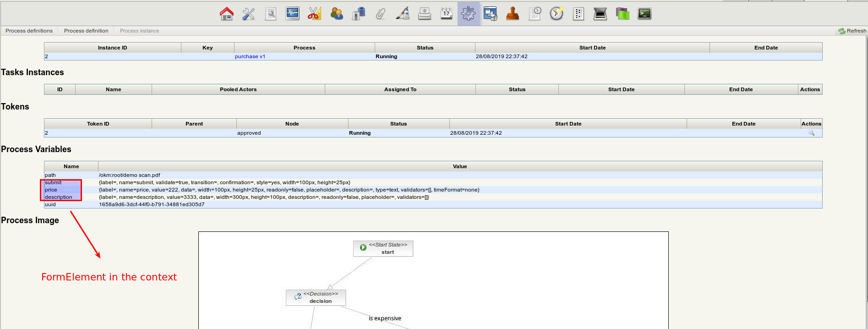This screenshot has width=868, height=329.
Task: Open the wrench and screwdriver tools icon
Action: click(249, 14)
